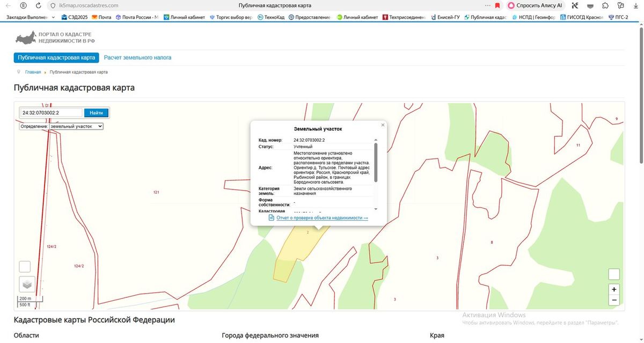Open the Почта России bookmark

[x=137, y=17]
